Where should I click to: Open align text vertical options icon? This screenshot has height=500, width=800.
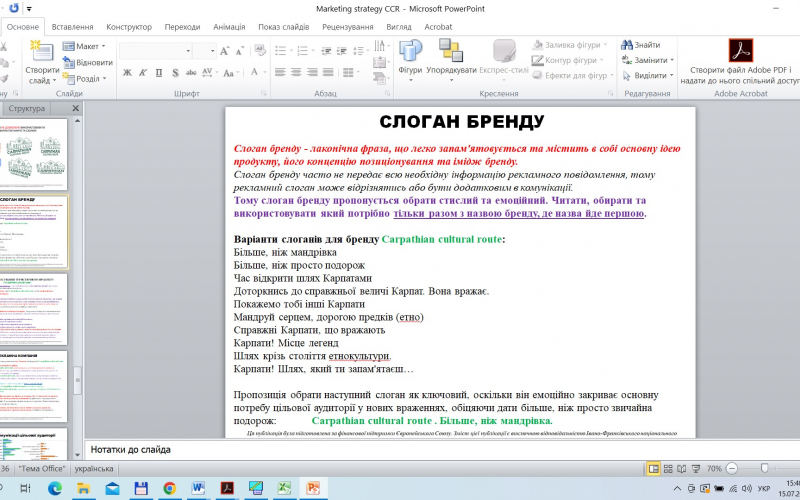tap(380, 63)
